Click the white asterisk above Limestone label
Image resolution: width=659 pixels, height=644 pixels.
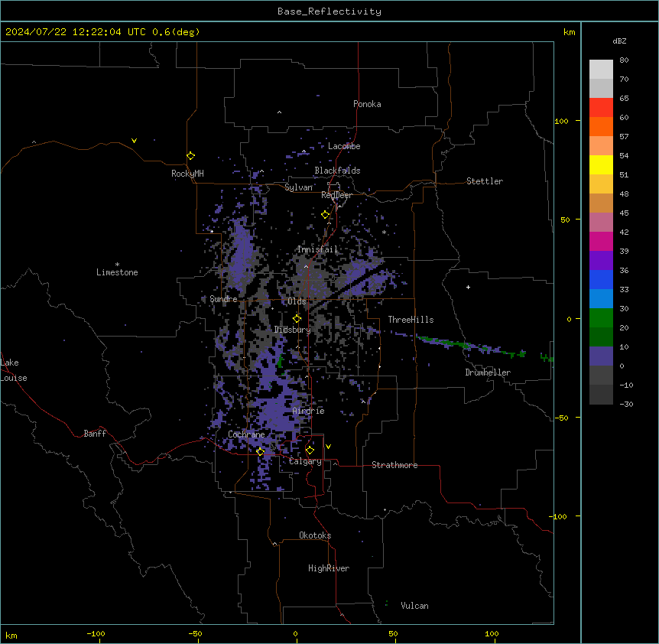tap(117, 264)
